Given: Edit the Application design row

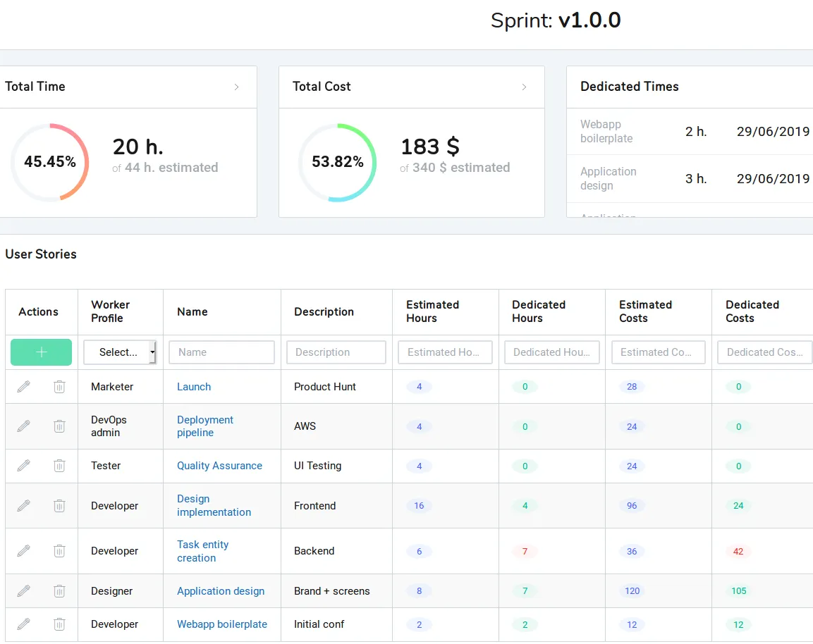Looking at the screenshot, I should click(23, 590).
